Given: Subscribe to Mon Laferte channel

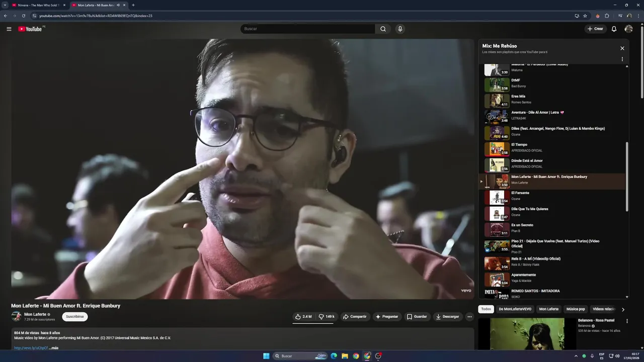Looking at the screenshot, I should (x=75, y=317).
